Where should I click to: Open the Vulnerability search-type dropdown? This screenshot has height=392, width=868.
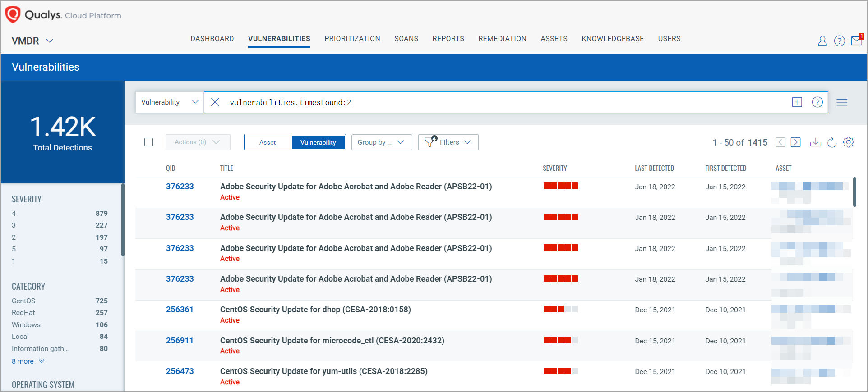tap(170, 102)
